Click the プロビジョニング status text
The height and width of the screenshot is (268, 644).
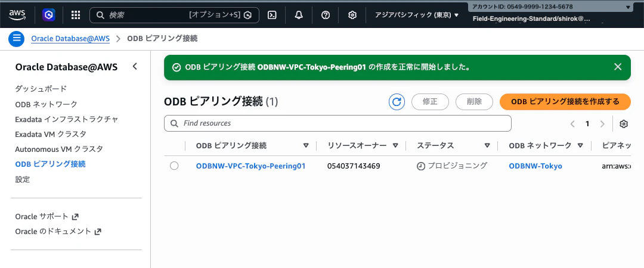(x=457, y=166)
